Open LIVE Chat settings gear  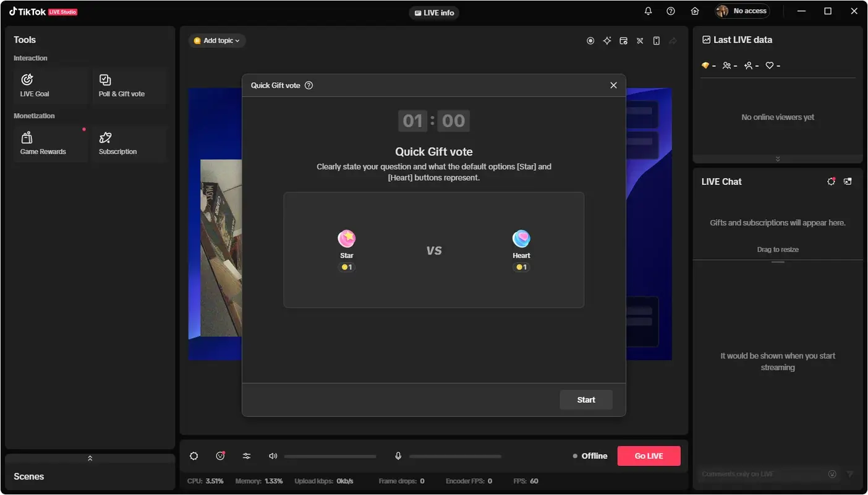831,181
